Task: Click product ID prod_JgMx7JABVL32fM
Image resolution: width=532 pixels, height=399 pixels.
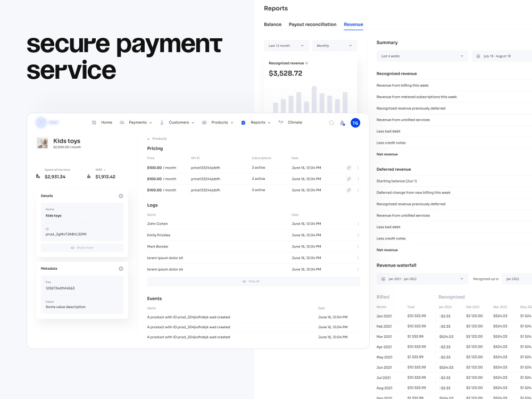Action: point(66,234)
